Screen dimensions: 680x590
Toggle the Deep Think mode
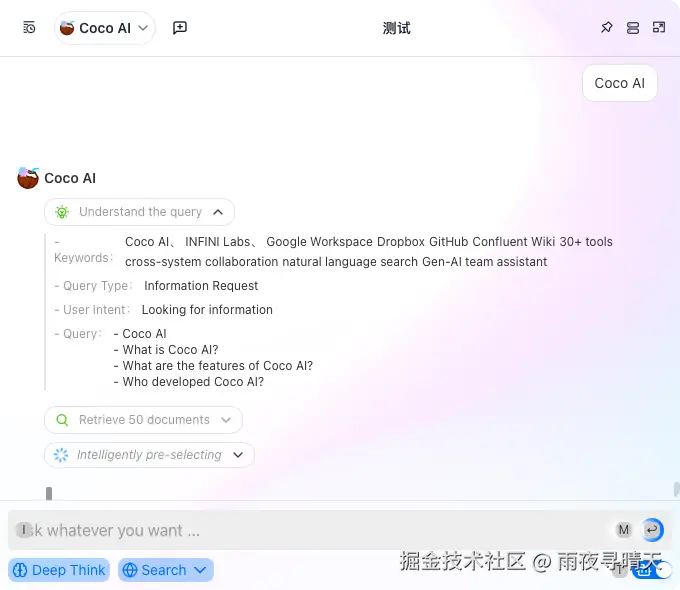pos(59,570)
